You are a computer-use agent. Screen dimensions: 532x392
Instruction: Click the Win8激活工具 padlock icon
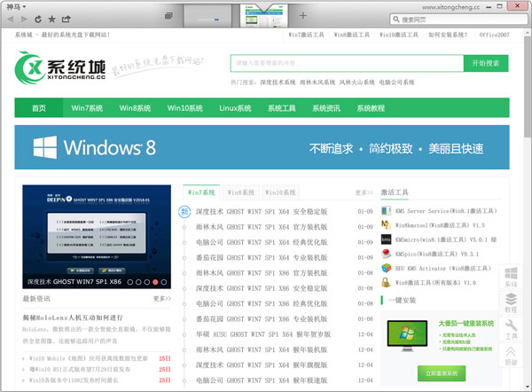click(x=386, y=282)
